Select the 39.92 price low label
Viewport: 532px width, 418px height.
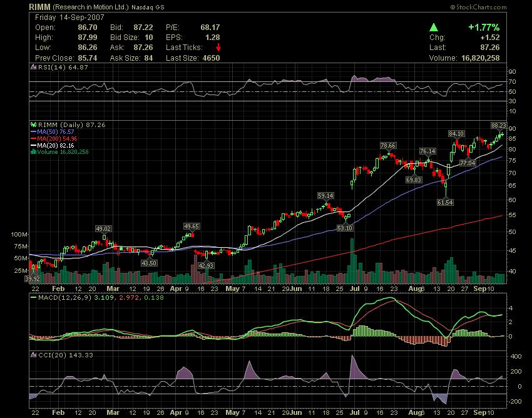pyautogui.click(x=32, y=278)
